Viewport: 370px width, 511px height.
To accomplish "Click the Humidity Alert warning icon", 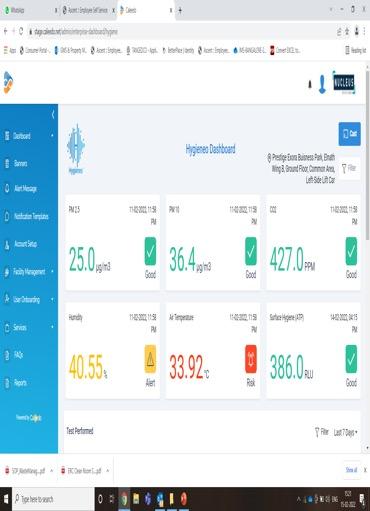I will [x=150, y=359].
